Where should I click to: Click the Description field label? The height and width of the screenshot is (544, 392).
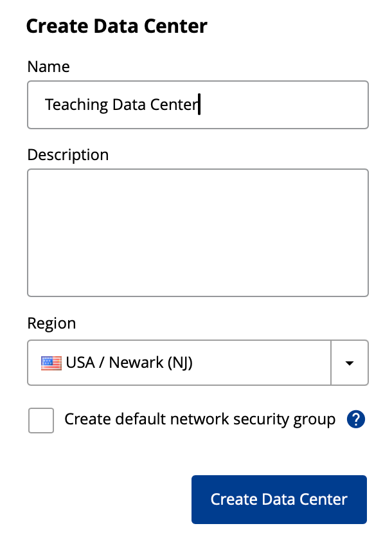68,155
